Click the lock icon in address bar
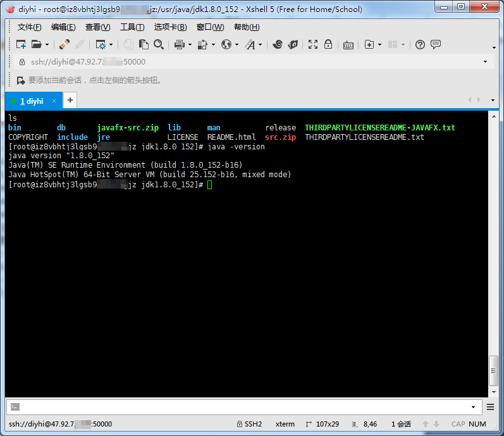 click(x=22, y=62)
